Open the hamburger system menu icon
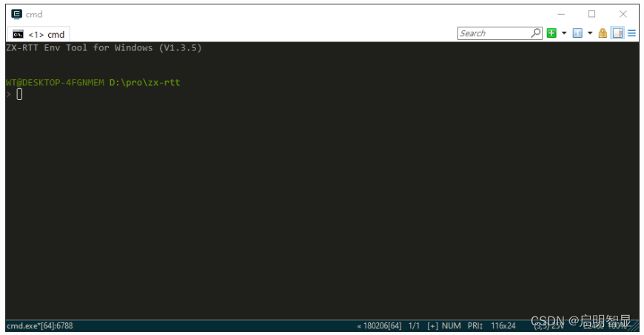 [631, 33]
